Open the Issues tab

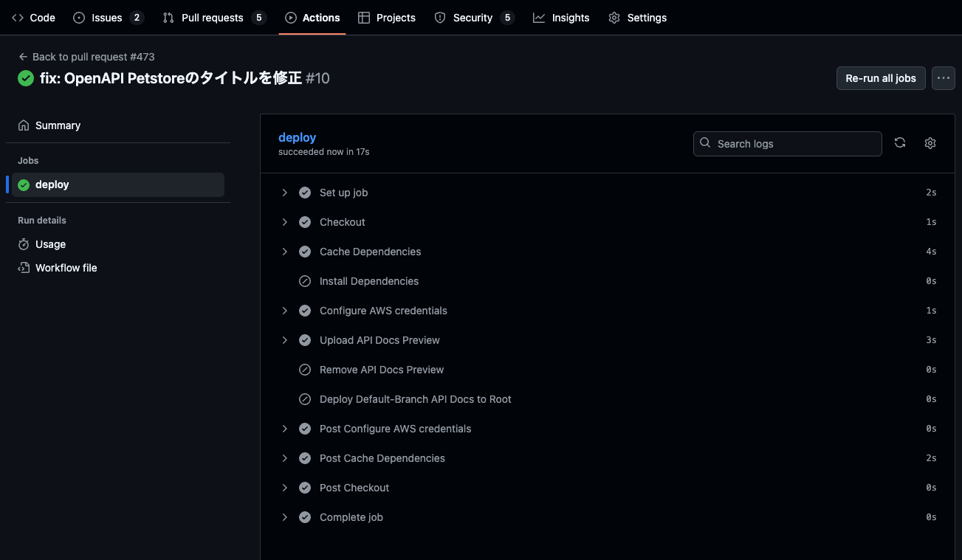pyautogui.click(x=109, y=18)
